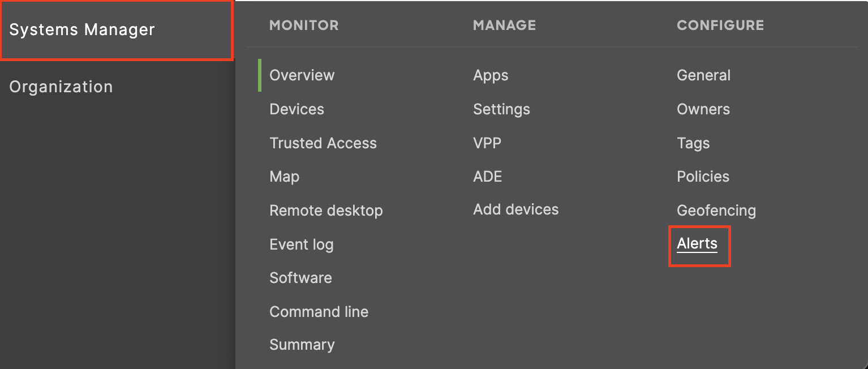Click the highlighted Alerts link
Image resolution: width=868 pixels, height=369 pixels.
697,244
